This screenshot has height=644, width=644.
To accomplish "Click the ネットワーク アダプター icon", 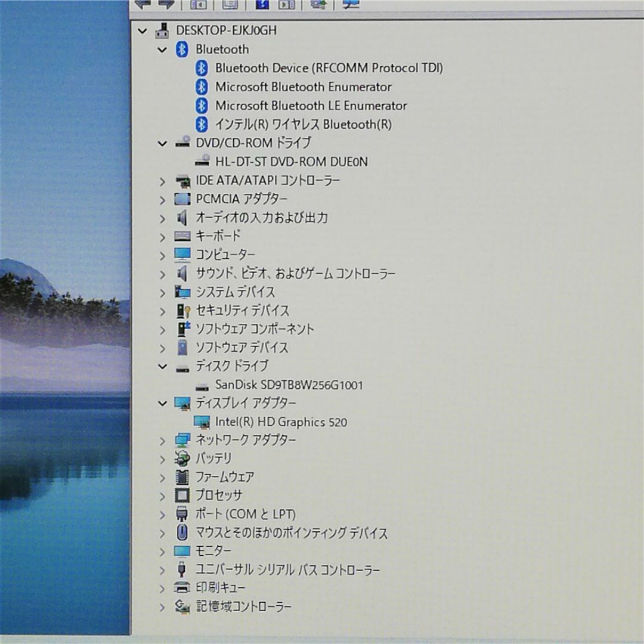I will 182,440.
